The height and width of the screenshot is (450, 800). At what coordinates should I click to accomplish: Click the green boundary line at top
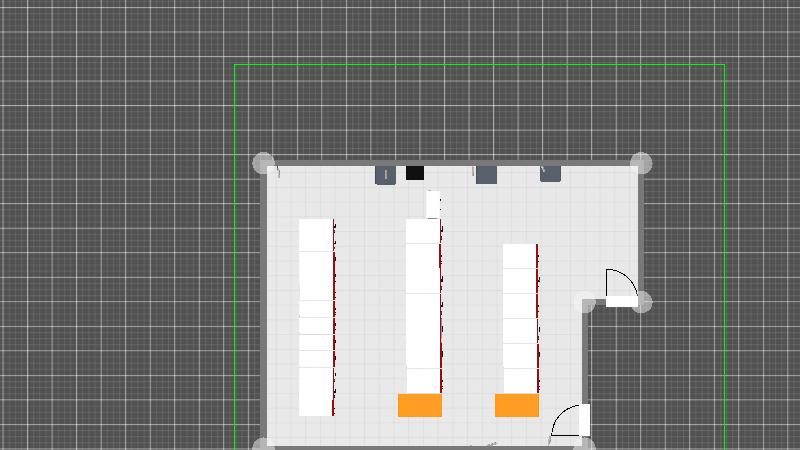coord(480,65)
